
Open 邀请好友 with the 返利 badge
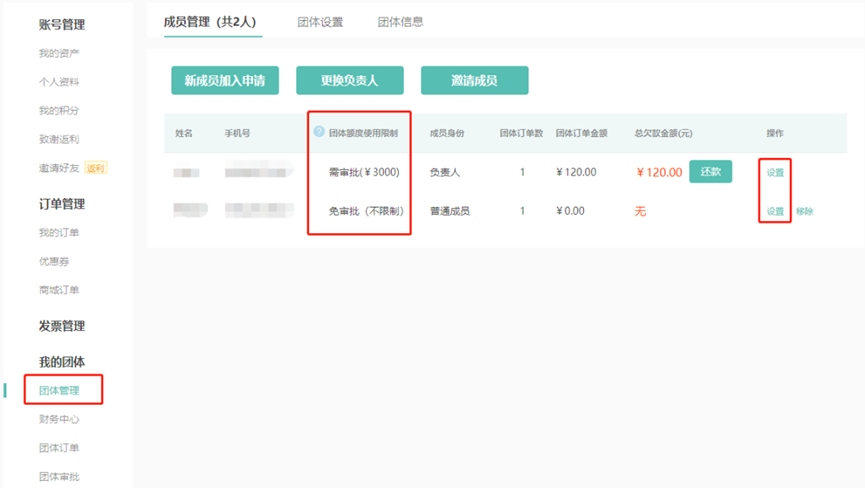tap(59, 168)
